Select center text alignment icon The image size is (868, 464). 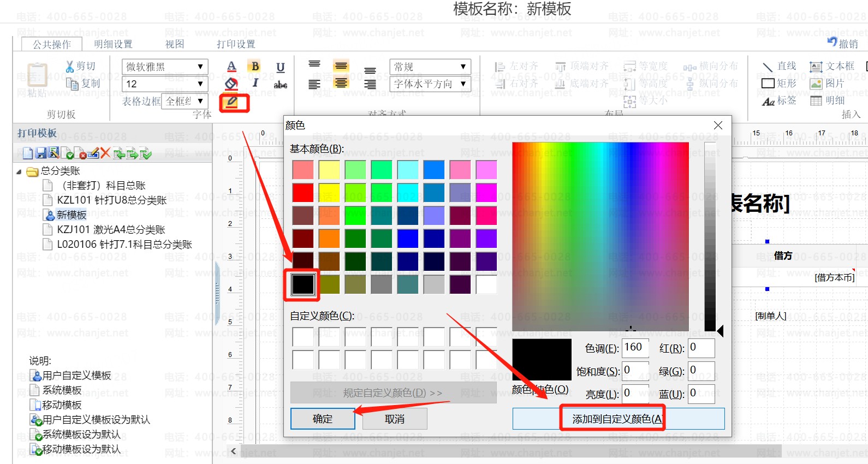point(341,83)
